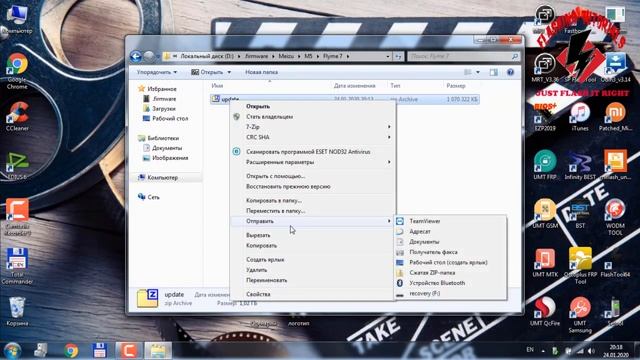Launch WDDM TOOL desktop shortcut
The image size is (640, 360).
pos(615,217)
